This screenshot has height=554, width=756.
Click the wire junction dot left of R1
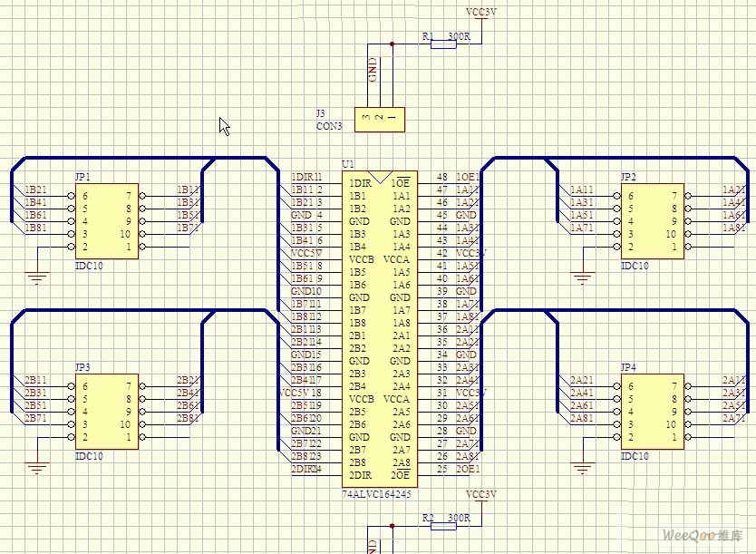click(392, 44)
